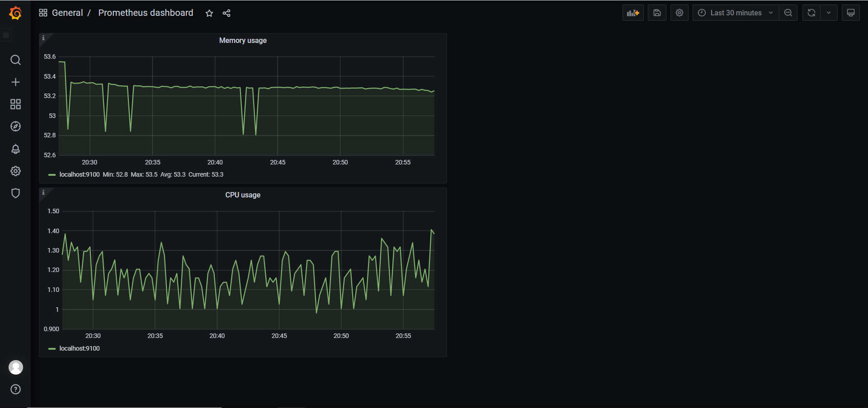
Task: Zoom out the time range
Action: point(788,13)
